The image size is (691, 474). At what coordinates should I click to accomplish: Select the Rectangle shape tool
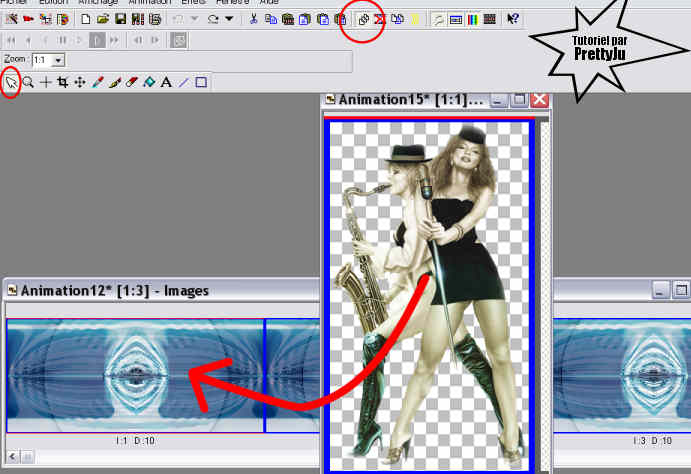click(x=201, y=83)
